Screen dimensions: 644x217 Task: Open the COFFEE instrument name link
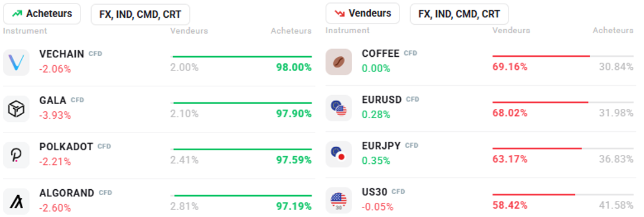(x=381, y=53)
